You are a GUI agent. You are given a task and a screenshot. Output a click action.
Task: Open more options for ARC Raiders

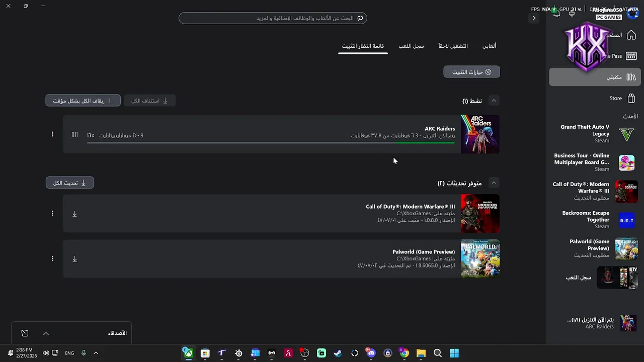[x=52, y=134]
